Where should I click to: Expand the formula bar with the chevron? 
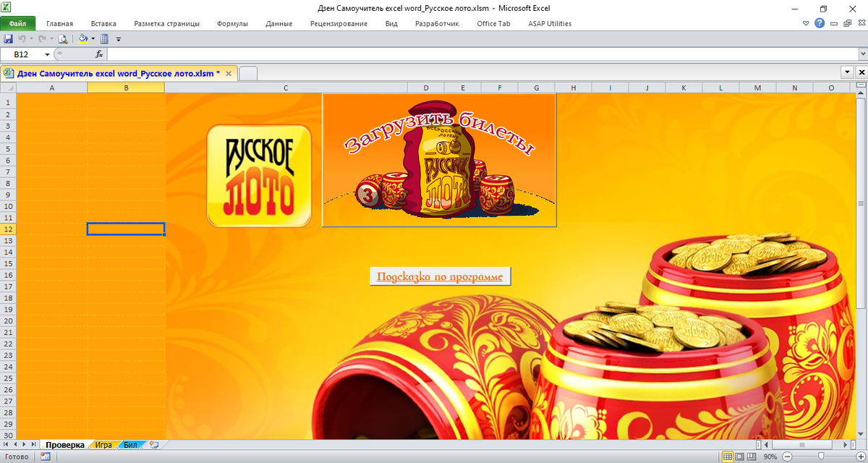click(x=862, y=54)
